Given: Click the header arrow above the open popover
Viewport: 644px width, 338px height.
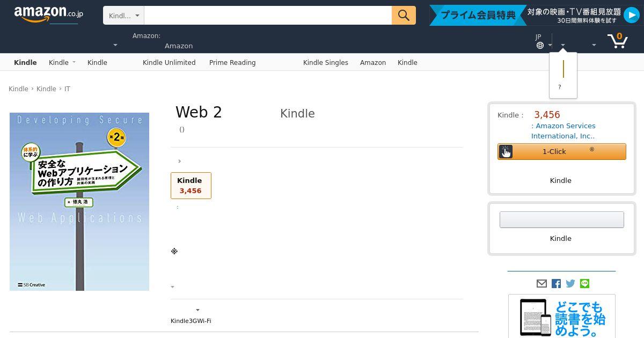Looking at the screenshot, I should (x=562, y=46).
